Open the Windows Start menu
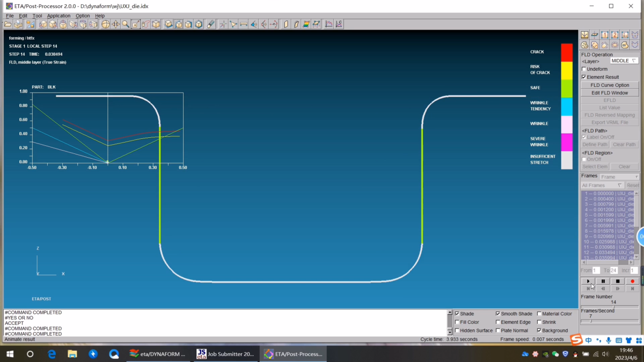 pos(10,354)
